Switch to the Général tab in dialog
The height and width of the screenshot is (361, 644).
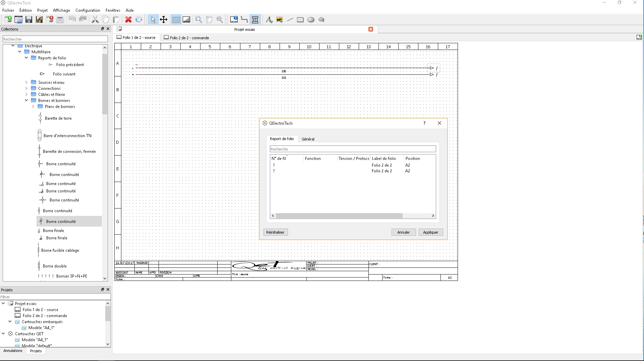[x=308, y=139]
